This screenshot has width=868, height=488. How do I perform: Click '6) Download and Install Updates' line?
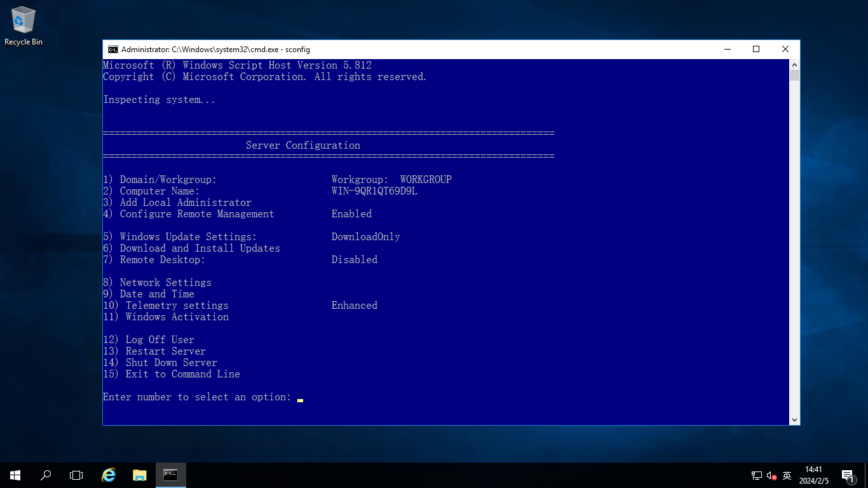tap(191, 248)
